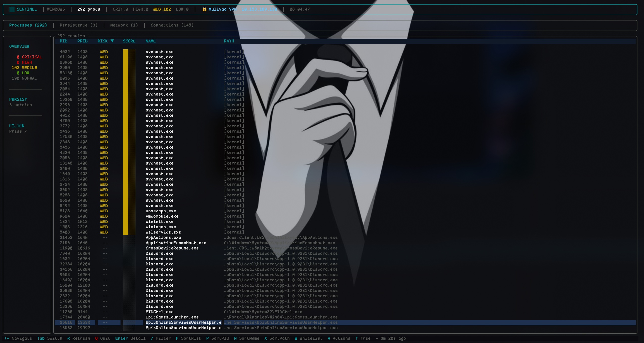Viewport: 644px width, 343px height.
Task: Click the 102 MEDIUM count in Overview
Action: click(25, 67)
